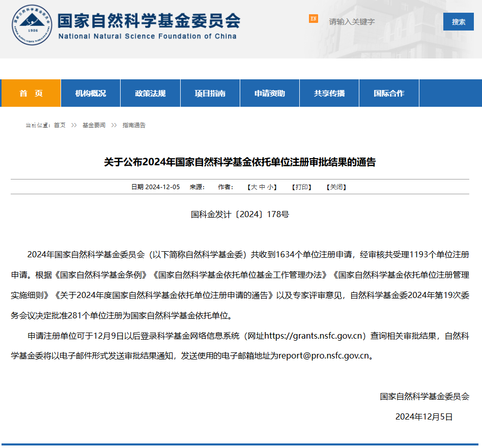Image resolution: width=482 pixels, height=448 pixels.
Task: Open the 申请资助 menu item
Action: click(270, 93)
